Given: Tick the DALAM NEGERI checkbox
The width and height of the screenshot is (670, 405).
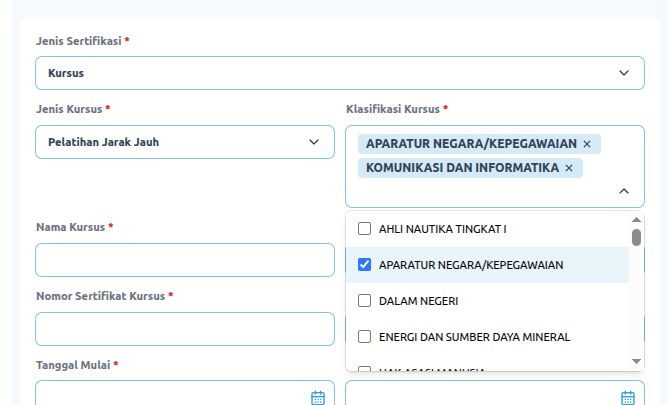Looking at the screenshot, I should click(365, 300).
